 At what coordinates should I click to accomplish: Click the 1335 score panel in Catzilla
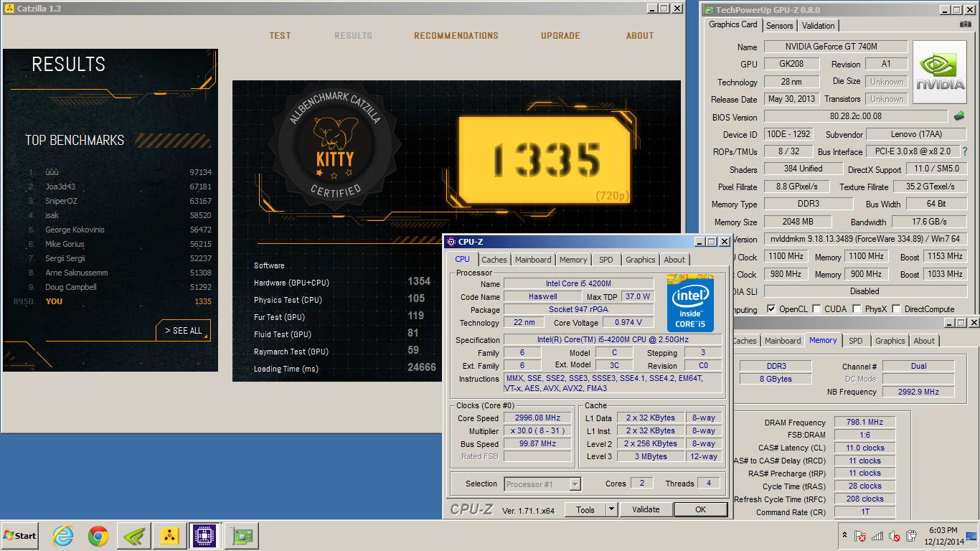[x=545, y=160]
